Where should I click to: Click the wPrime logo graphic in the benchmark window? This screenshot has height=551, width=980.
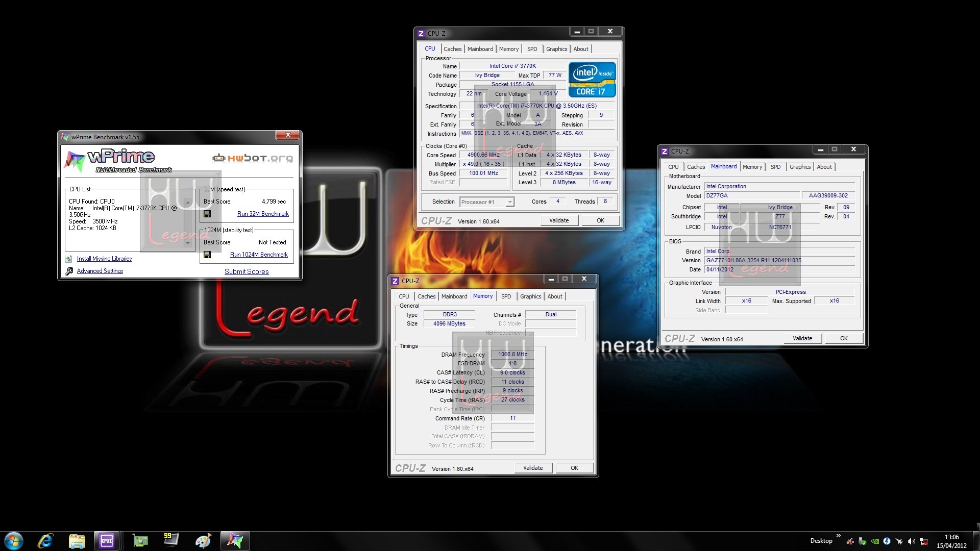coord(117,161)
